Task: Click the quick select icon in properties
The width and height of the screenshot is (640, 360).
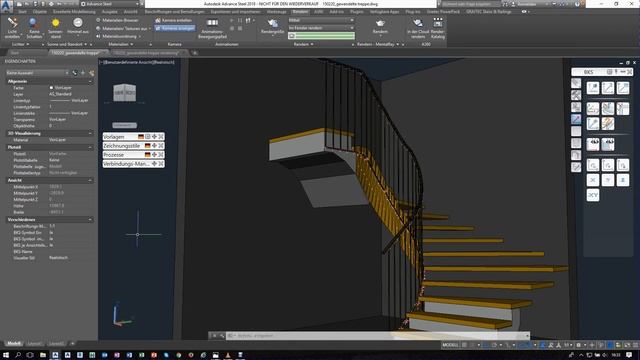Action: [x=91, y=73]
